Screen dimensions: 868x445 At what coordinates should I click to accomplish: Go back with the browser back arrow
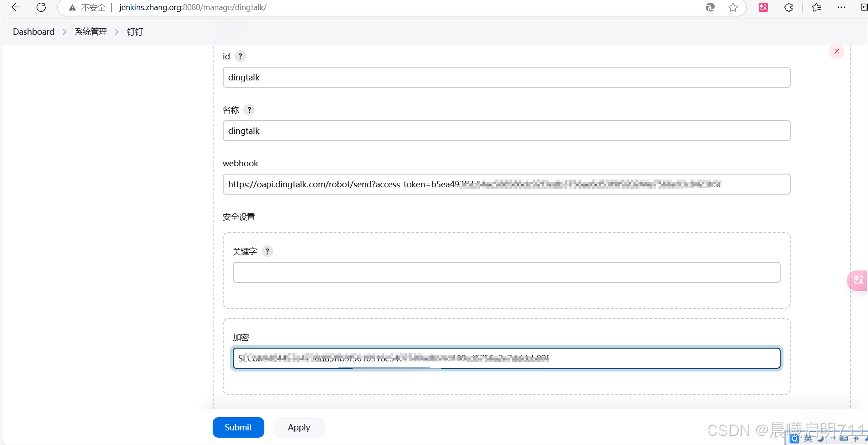tap(16, 7)
